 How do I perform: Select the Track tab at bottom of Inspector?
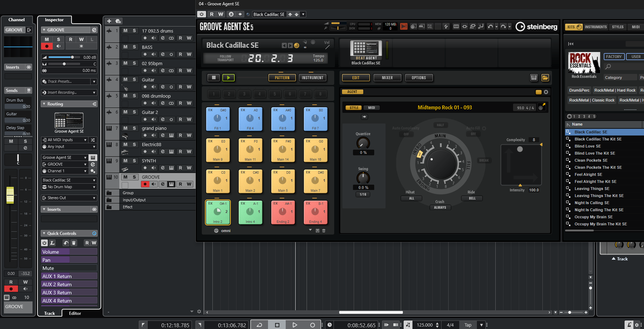(49, 313)
